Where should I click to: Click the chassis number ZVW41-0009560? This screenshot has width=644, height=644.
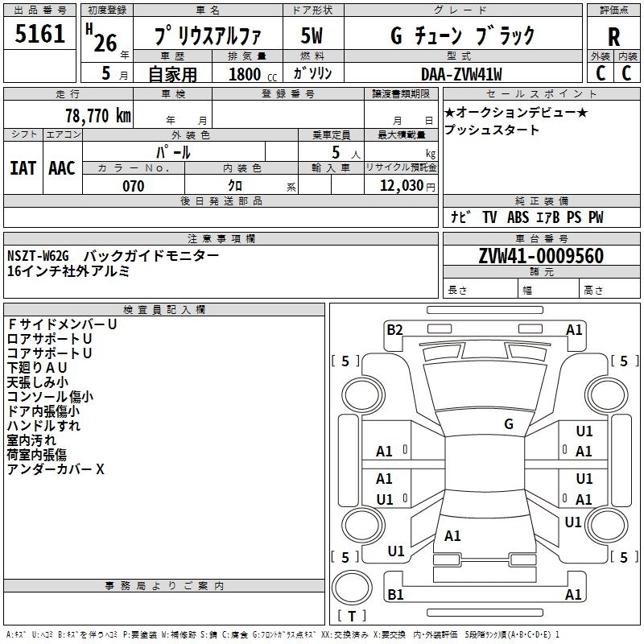541,256
